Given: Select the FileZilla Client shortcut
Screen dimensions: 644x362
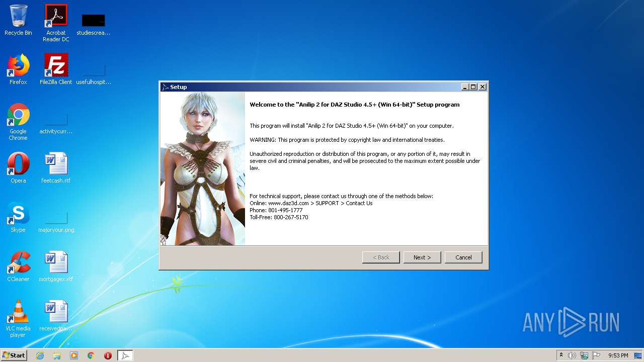Looking at the screenshot, I should pyautogui.click(x=56, y=69).
